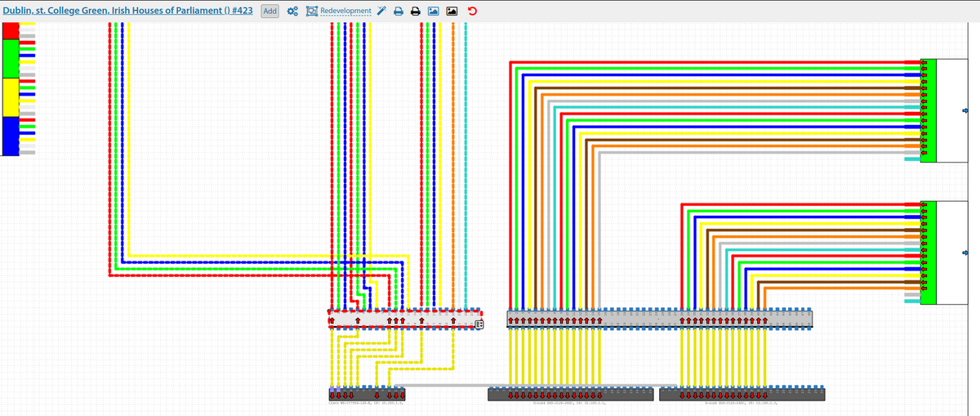Select the bottom middle D-Link switch
This screenshot has width=980, height=416.
[570, 396]
